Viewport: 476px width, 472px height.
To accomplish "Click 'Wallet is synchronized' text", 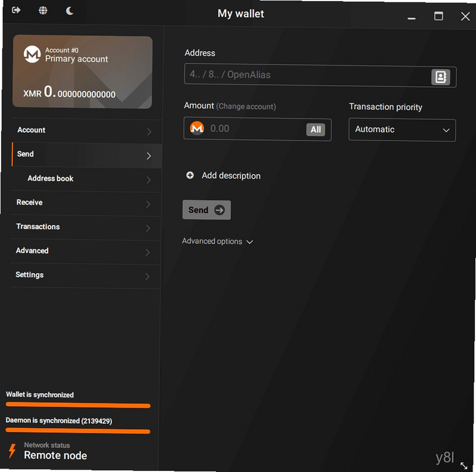I will tap(40, 395).
